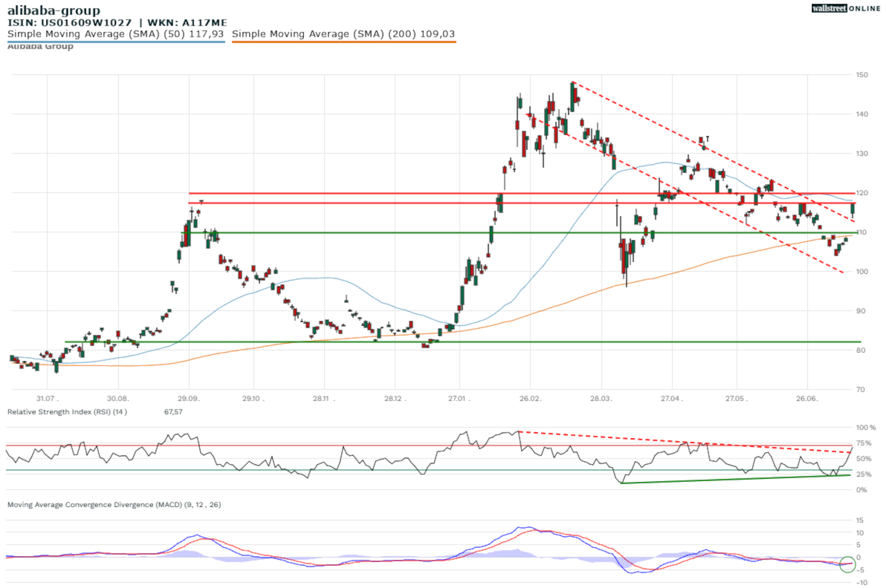886x588 pixels.
Task: Click the RSI value 67,57
Action: pos(172,412)
